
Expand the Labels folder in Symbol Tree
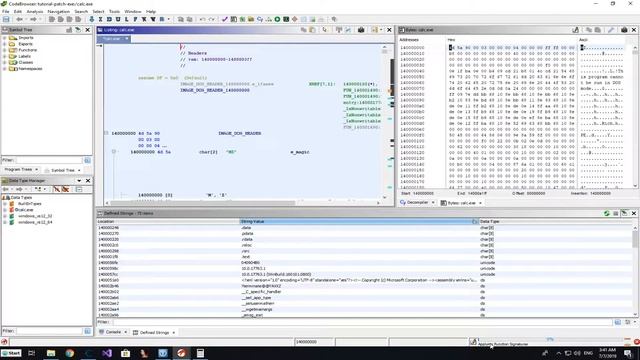pos(4,56)
